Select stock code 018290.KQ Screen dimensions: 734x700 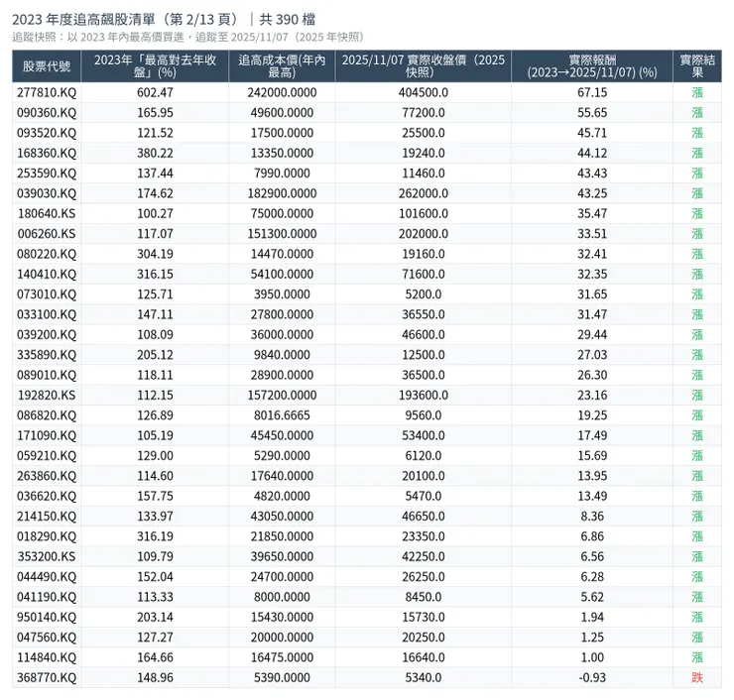(x=47, y=536)
